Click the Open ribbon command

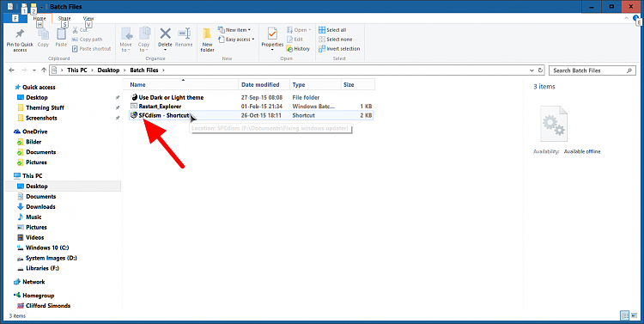point(299,30)
